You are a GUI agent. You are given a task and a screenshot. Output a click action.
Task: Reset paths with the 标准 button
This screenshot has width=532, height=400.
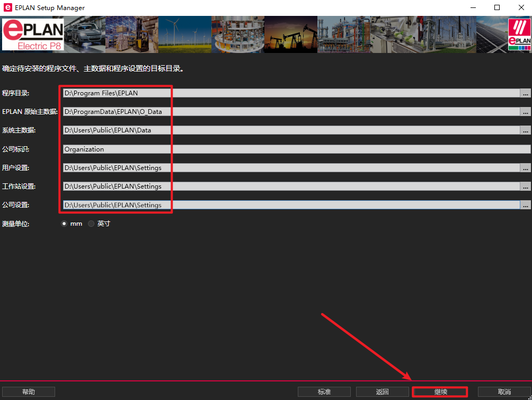pyautogui.click(x=324, y=392)
